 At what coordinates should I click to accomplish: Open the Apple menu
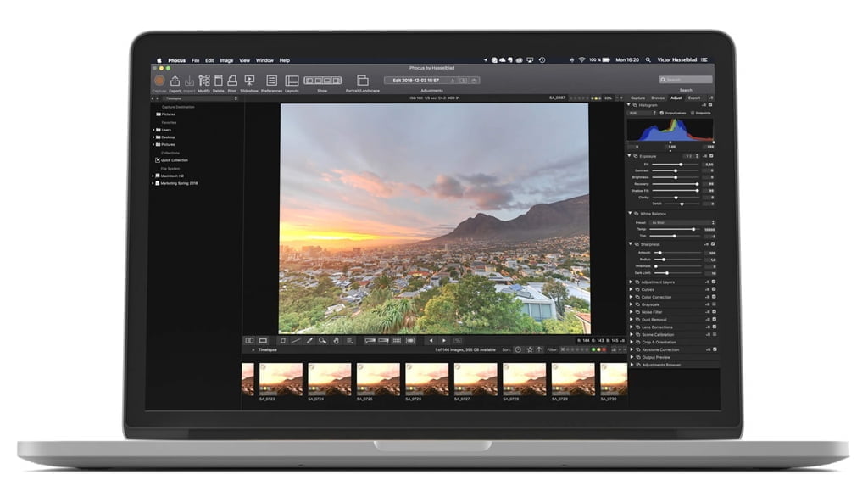[159, 60]
